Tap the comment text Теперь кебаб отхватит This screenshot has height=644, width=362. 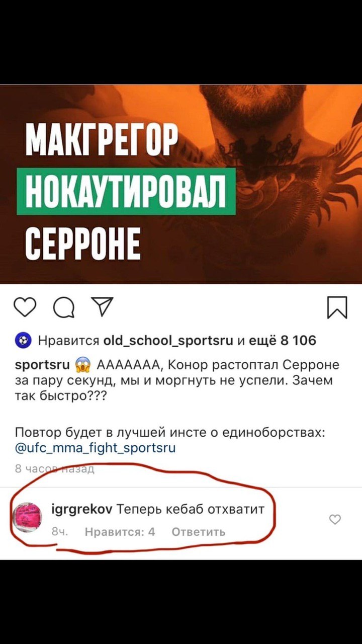(x=191, y=510)
